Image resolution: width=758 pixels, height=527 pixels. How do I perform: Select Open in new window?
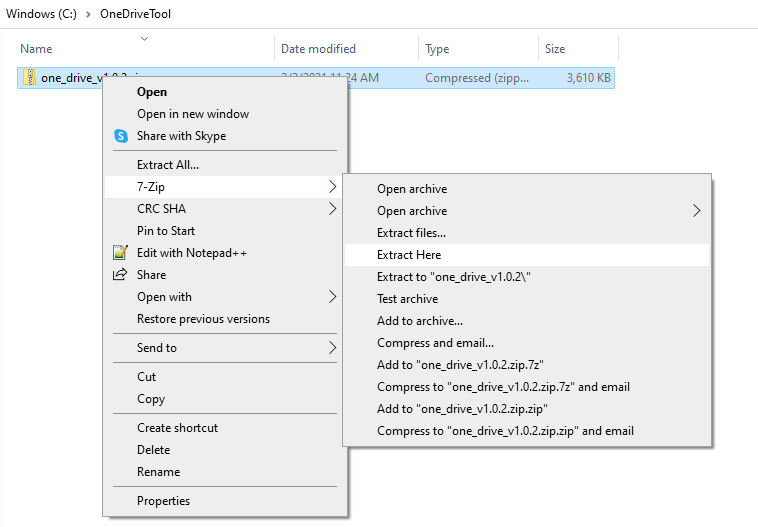click(225, 114)
